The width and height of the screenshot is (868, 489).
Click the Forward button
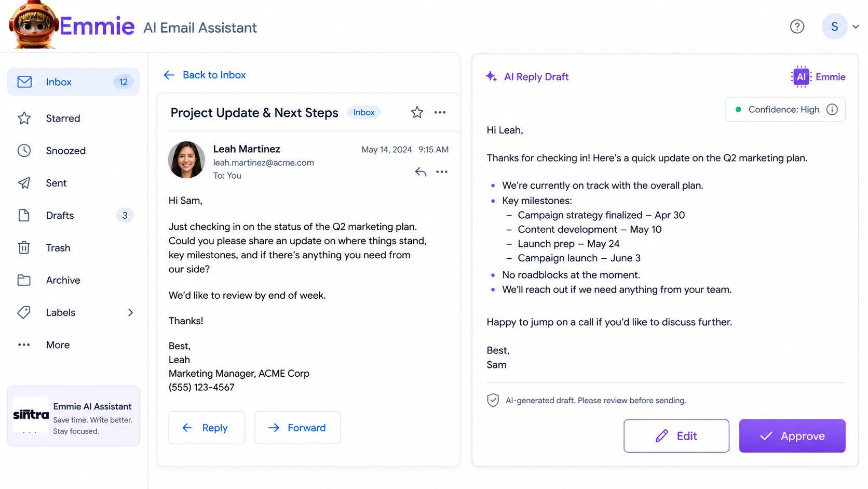point(297,428)
